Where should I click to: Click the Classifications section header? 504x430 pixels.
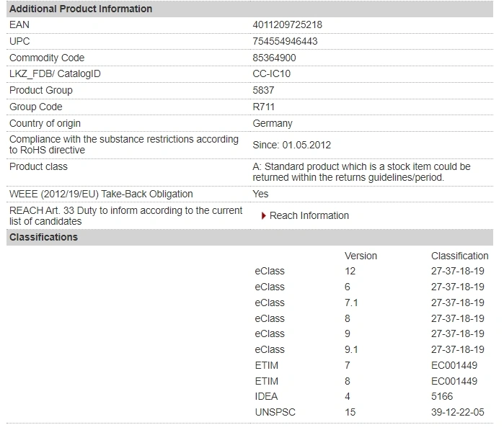pyautogui.click(x=43, y=237)
